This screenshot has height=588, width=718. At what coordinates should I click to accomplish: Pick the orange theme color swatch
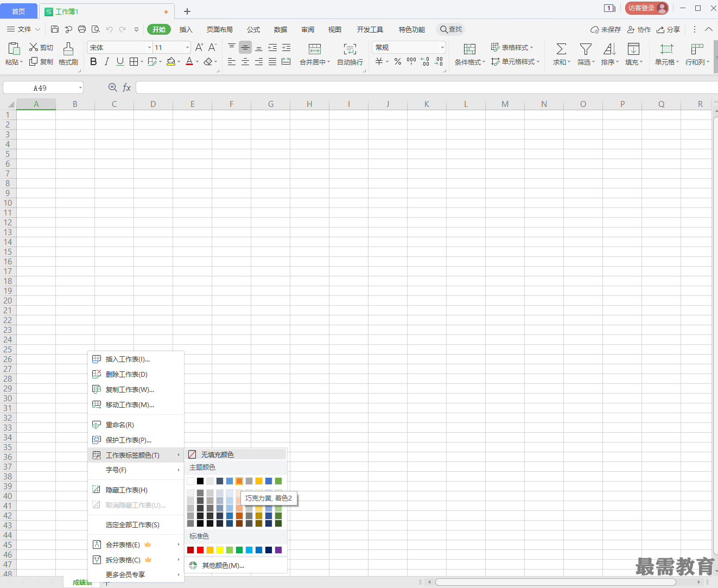(239, 481)
